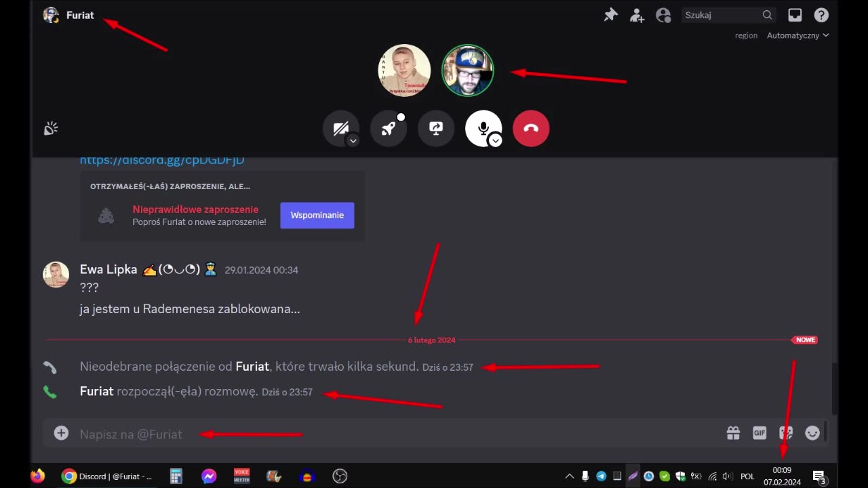Screen dimensions: 868x488
Task: Click 'Nieprawidłowe zaproszenie' invite title
Action: [x=195, y=209]
